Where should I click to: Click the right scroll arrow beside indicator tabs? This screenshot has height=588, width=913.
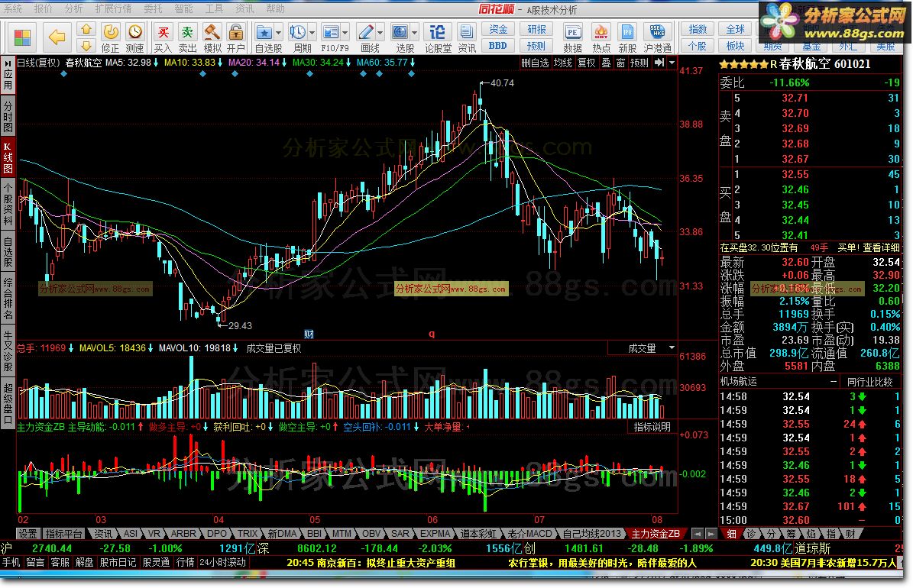(x=711, y=533)
